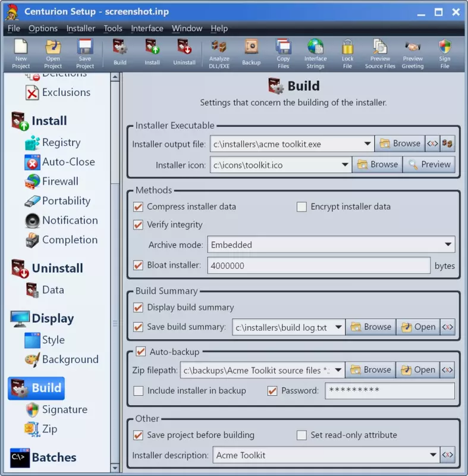Select Data under Uninstall in sidebar

pos(45,290)
